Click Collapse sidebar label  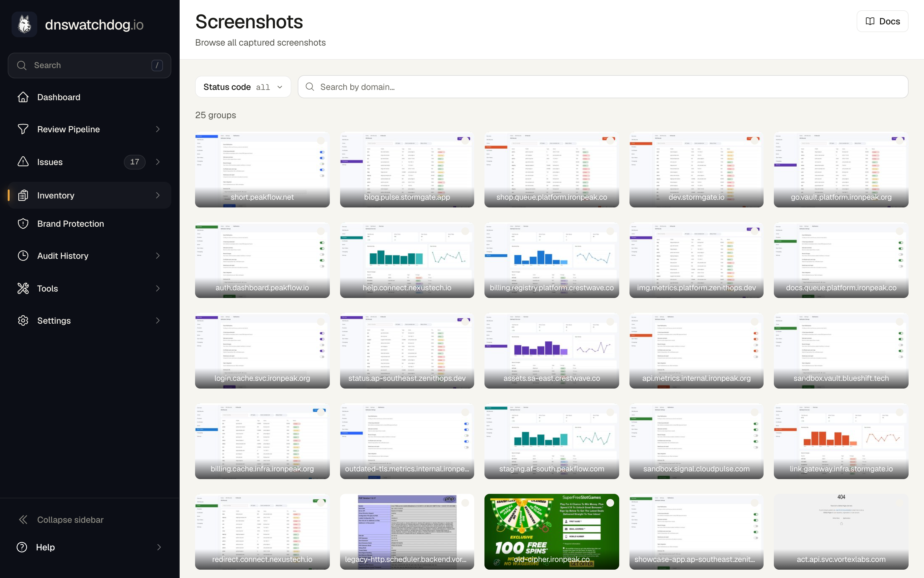tap(70, 520)
